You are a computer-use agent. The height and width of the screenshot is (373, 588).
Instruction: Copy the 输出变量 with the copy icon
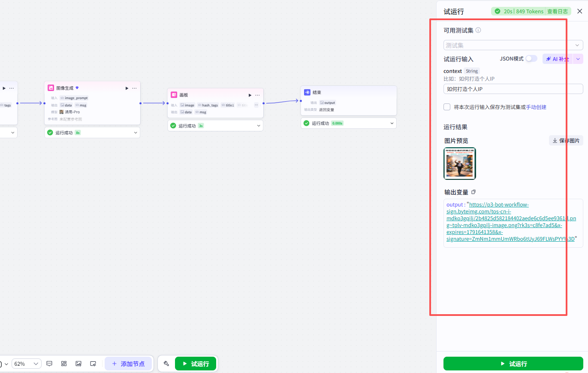(x=473, y=192)
